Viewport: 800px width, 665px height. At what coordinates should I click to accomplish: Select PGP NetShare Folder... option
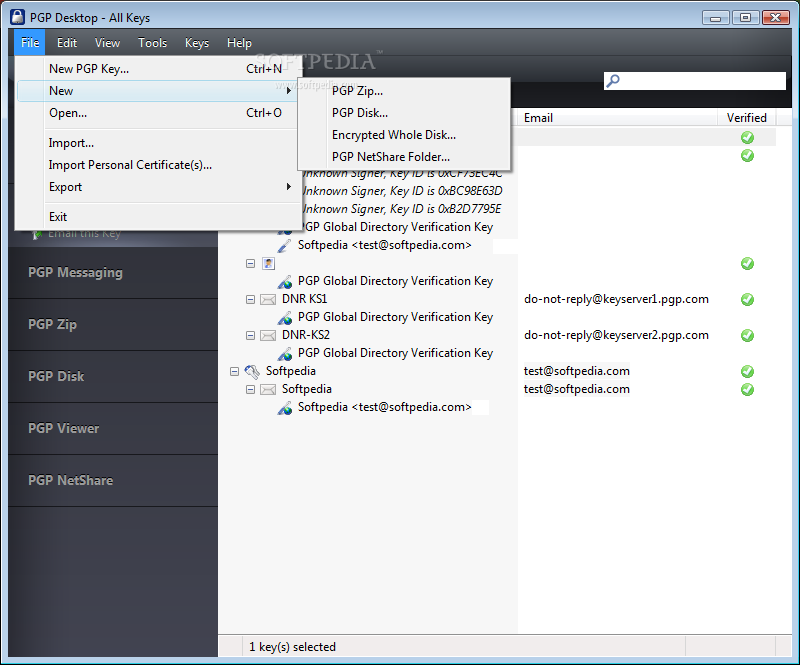(x=404, y=157)
